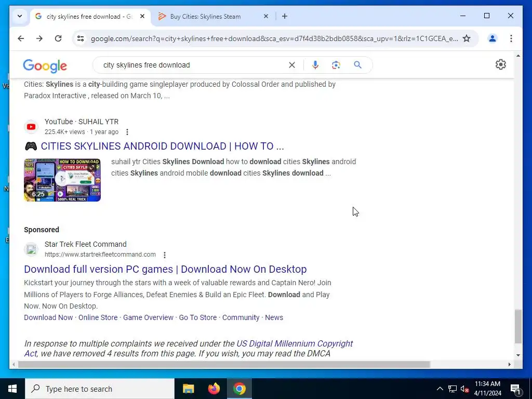The width and height of the screenshot is (532, 399).
Task: Click the horizontal scrollbar thumb
Action: tap(224, 364)
